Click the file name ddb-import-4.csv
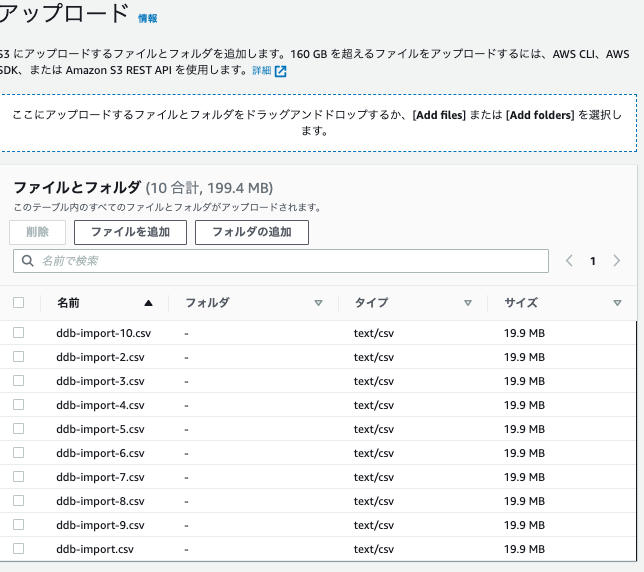Viewport: 644px width, 572px height. point(100,405)
